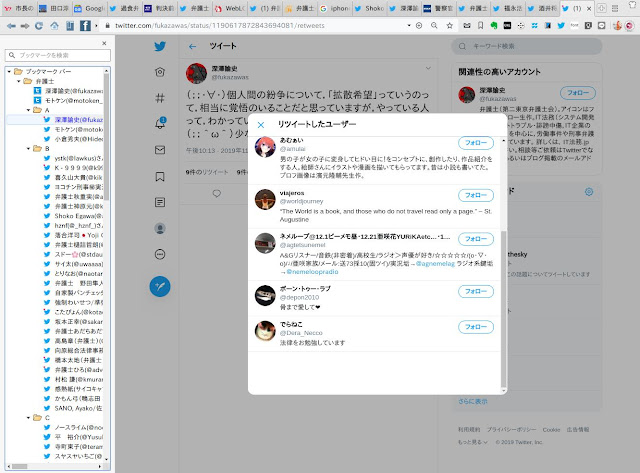Expand もっと見る footer dropdown
Image resolution: width=640 pixels, height=473 pixels.
473,442
